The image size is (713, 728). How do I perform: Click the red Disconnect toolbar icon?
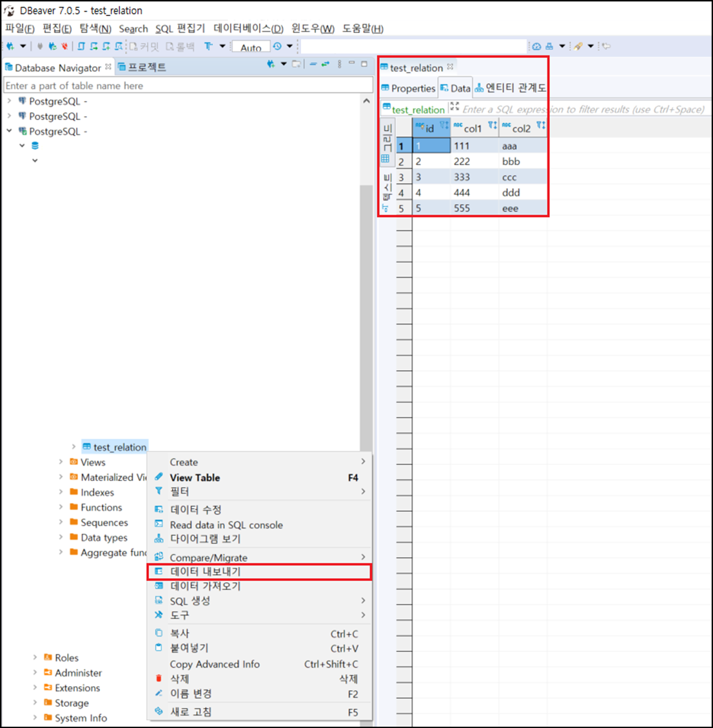pos(64,46)
